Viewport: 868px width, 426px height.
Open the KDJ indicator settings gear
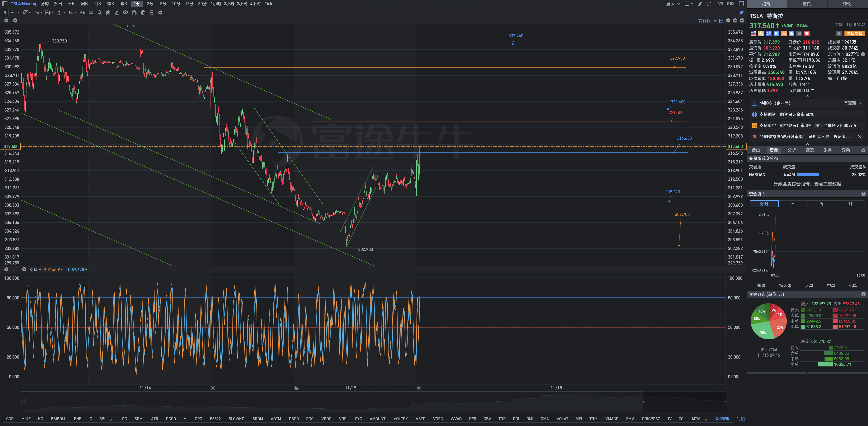(6, 269)
